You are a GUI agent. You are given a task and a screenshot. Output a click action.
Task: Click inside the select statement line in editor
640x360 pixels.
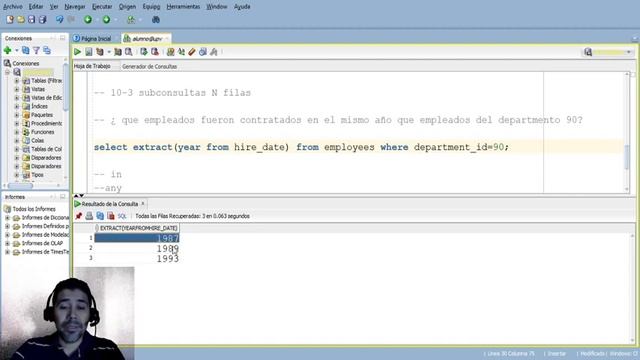tap(301, 147)
